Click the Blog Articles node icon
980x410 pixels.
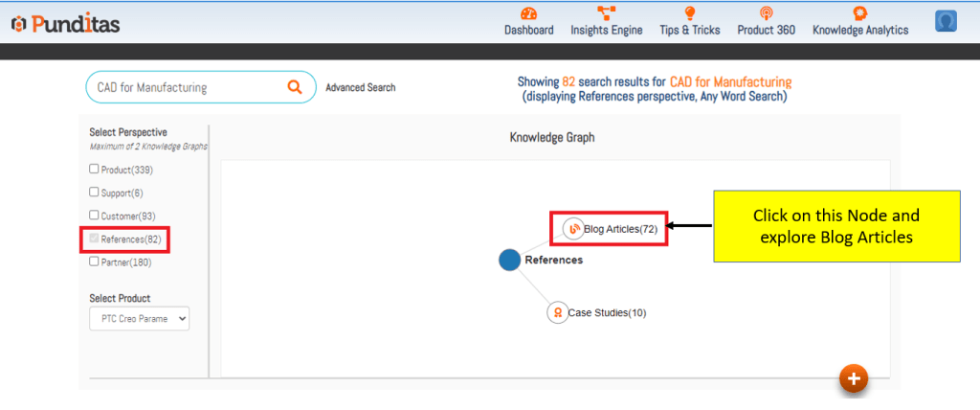[x=572, y=229]
